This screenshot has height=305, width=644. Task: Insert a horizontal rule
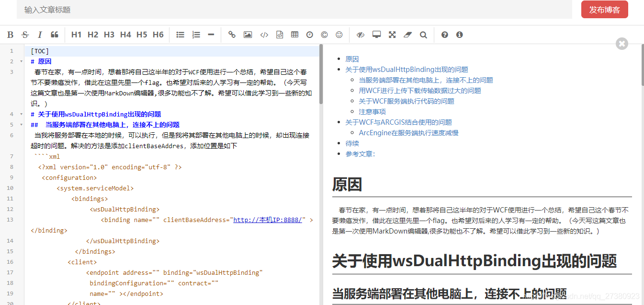pyautogui.click(x=211, y=35)
